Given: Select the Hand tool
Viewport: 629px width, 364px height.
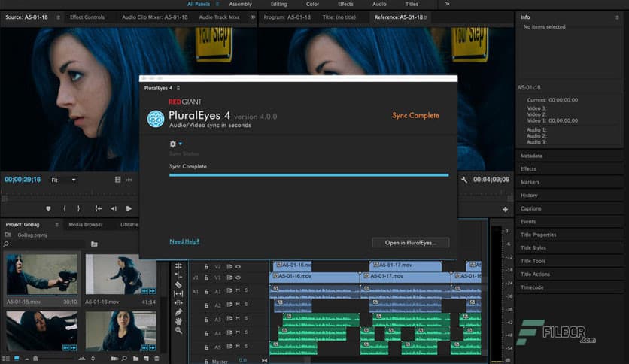Looking at the screenshot, I should (178, 321).
